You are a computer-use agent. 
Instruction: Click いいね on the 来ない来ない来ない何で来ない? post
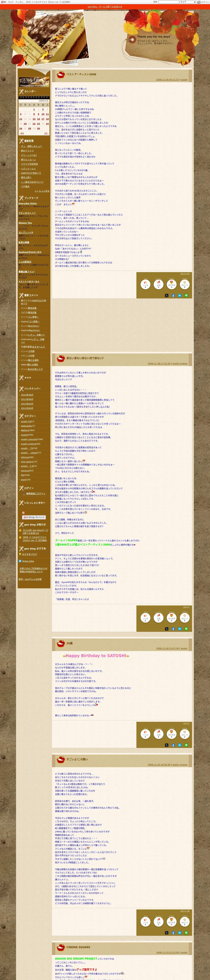[145, 618]
